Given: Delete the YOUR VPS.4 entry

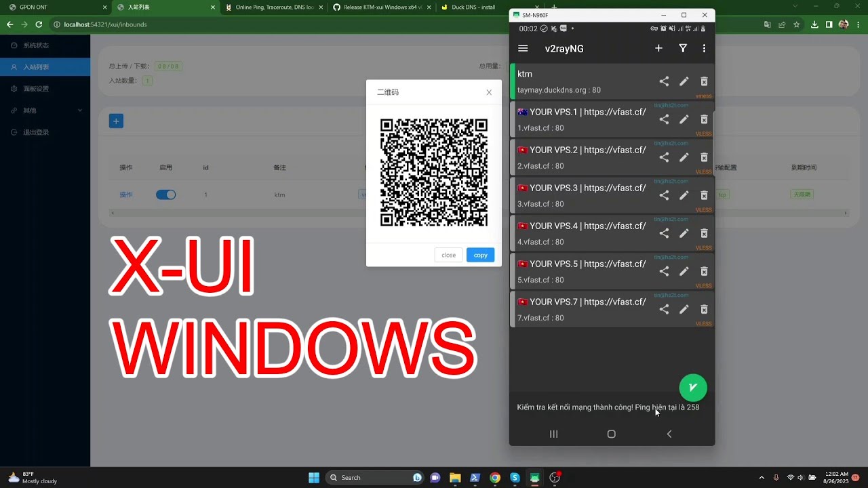Looking at the screenshot, I should point(704,233).
